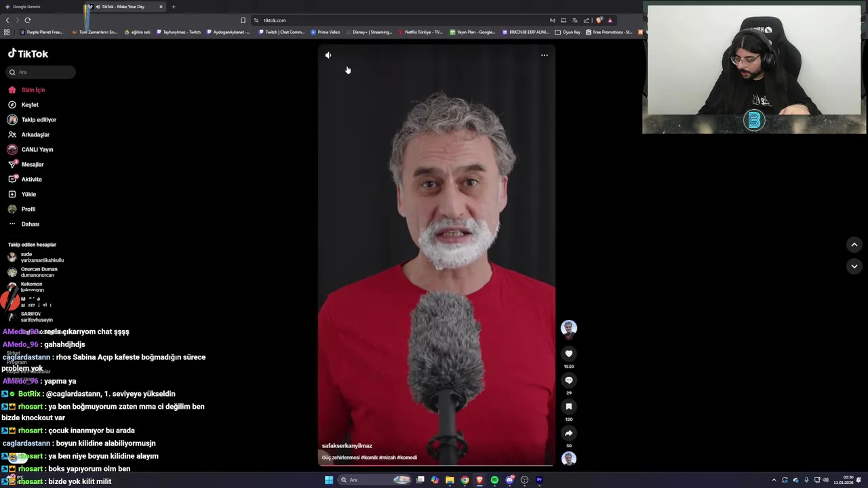Expand the Dahası more menu
868x488 pixels.
[x=24, y=224]
